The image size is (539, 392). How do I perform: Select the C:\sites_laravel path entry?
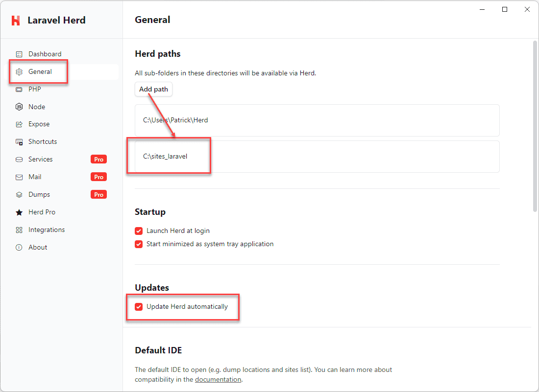point(317,157)
